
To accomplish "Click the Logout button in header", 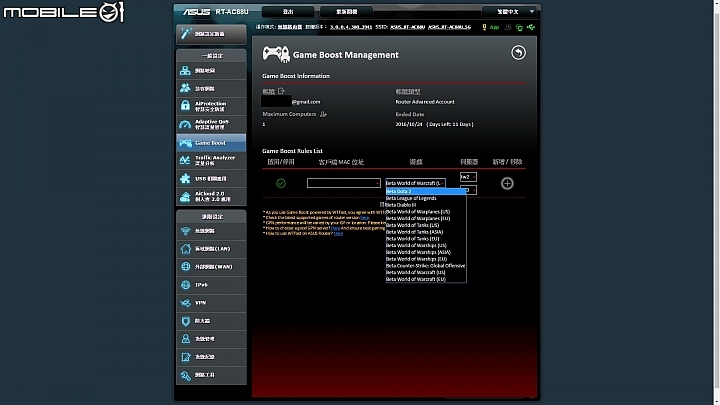I will [288, 11].
